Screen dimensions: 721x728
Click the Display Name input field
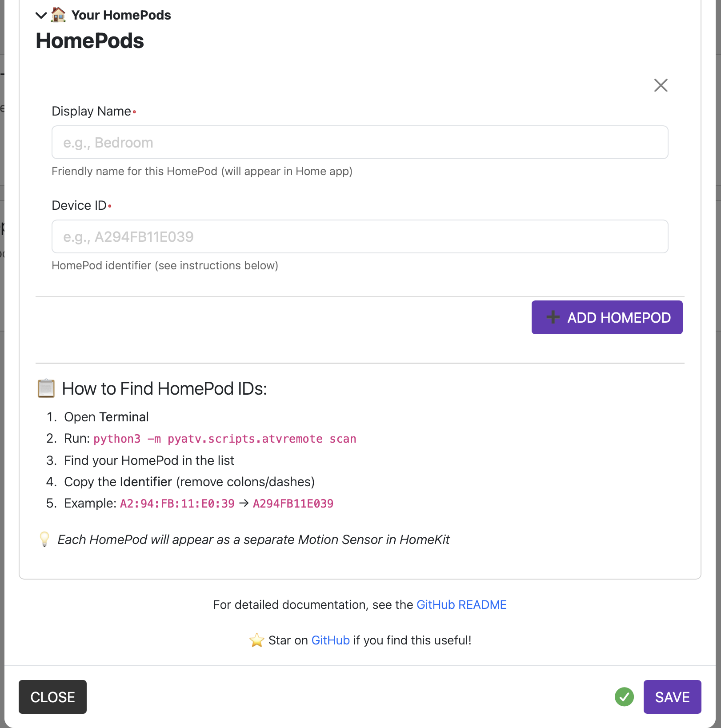(360, 142)
